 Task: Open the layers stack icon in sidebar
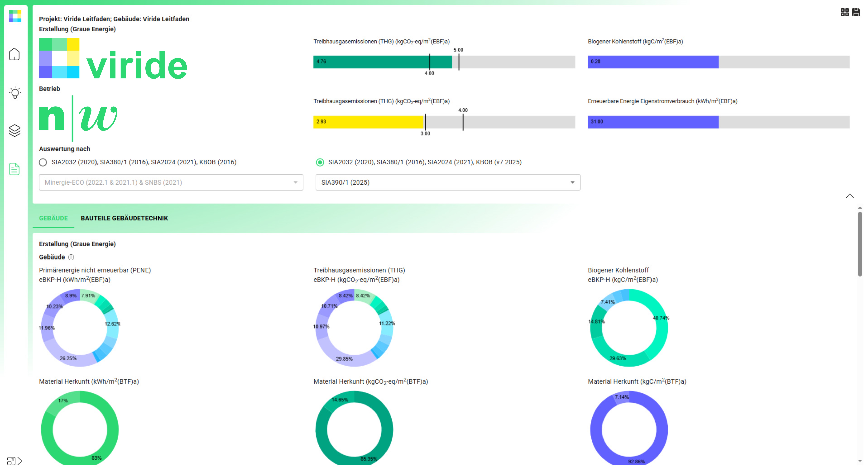click(14, 131)
